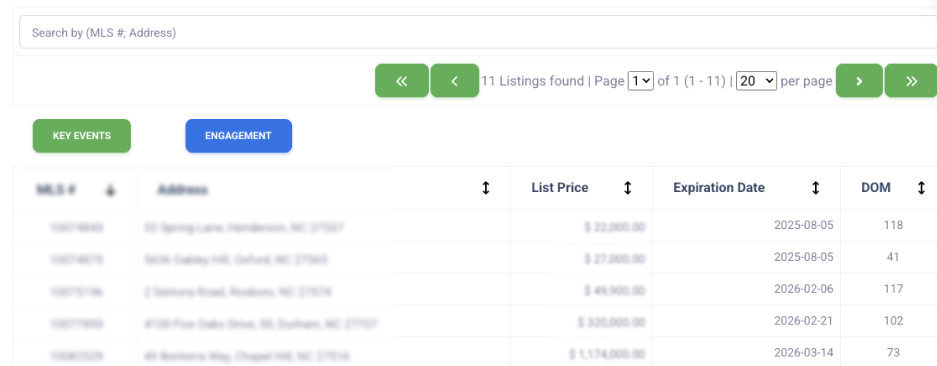Select expiration date 2026-03-14 cell
The height and width of the screenshot is (366, 937).
(x=746, y=352)
